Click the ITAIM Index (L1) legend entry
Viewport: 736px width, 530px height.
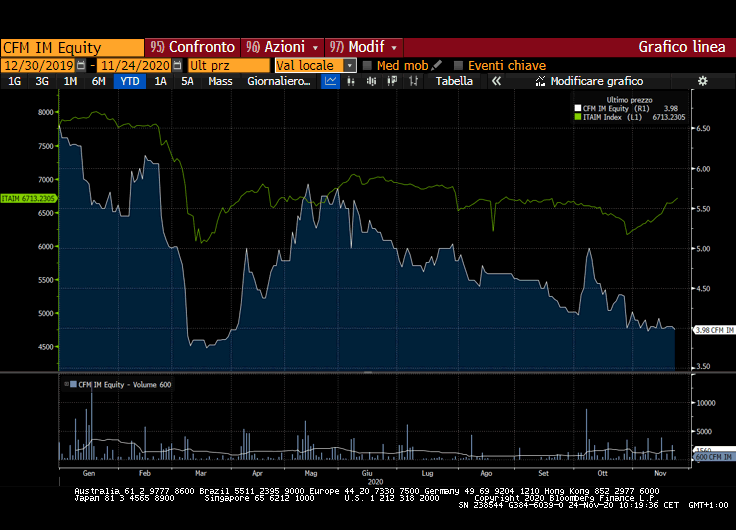point(612,117)
